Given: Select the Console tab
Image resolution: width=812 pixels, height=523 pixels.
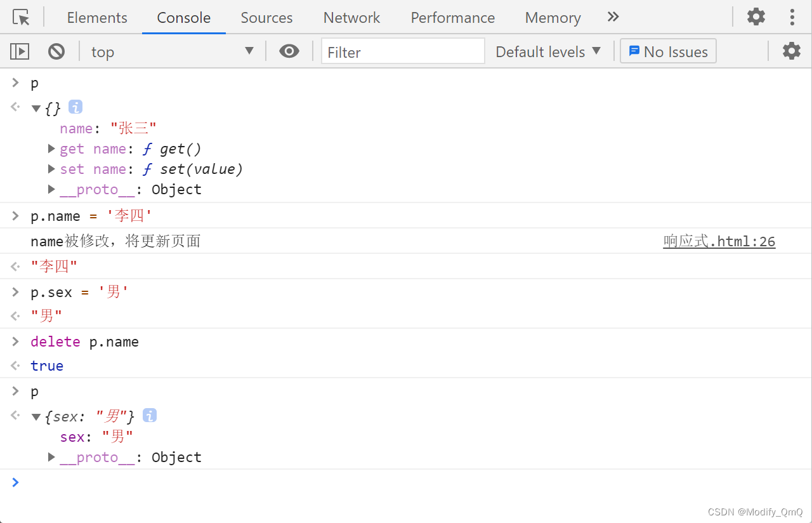Looking at the screenshot, I should tap(184, 18).
